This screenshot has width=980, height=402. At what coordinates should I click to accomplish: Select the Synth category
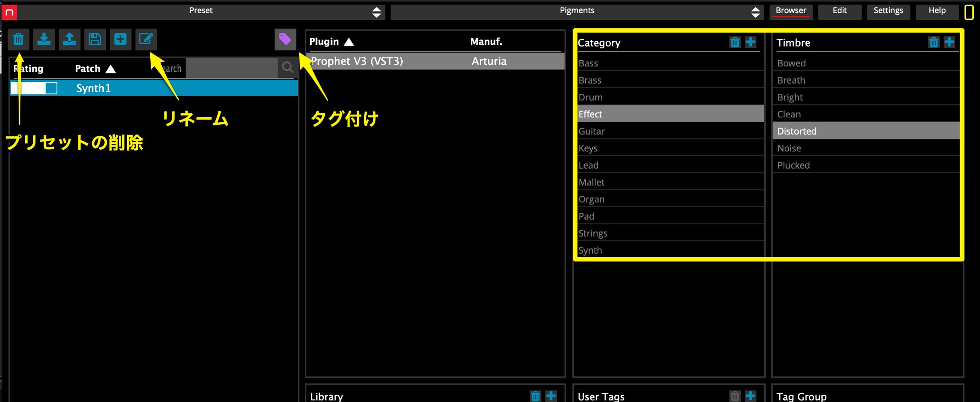click(671, 250)
